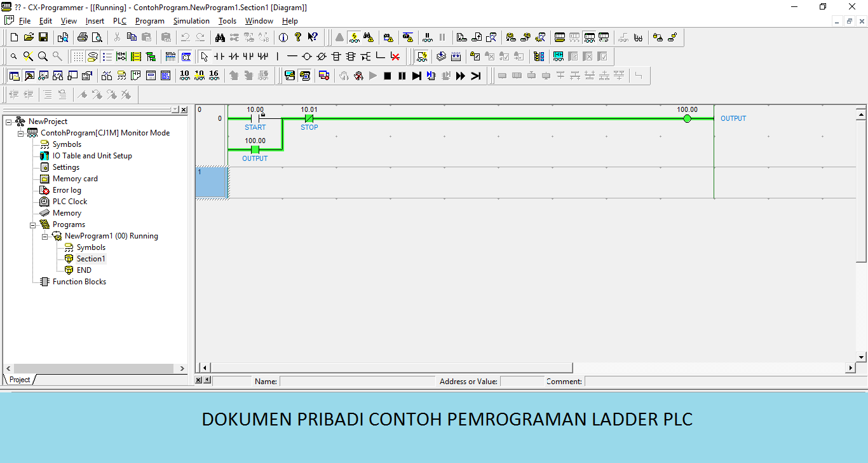
Task: Toggle the Pause simulation control
Action: click(402, 76)
